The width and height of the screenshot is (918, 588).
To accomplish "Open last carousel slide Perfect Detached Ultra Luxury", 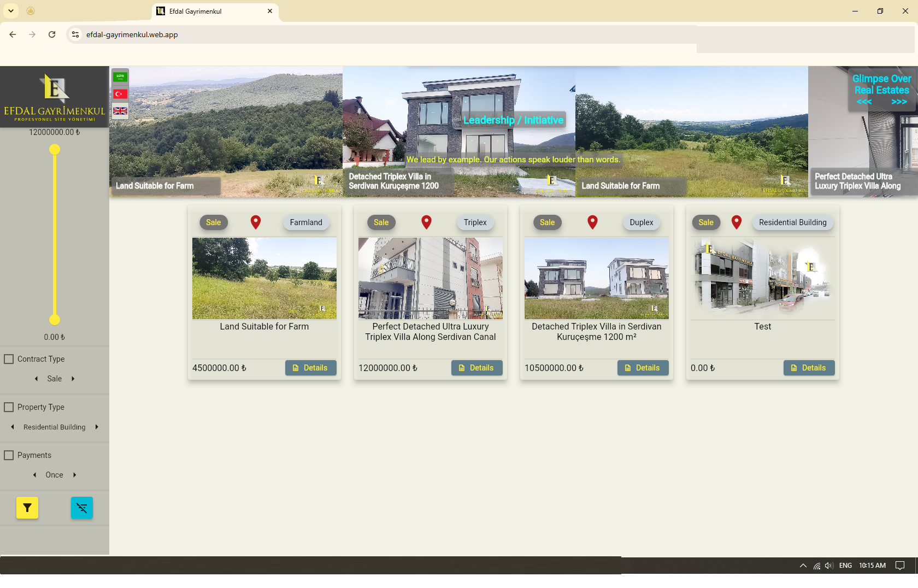I will (863, 132).
